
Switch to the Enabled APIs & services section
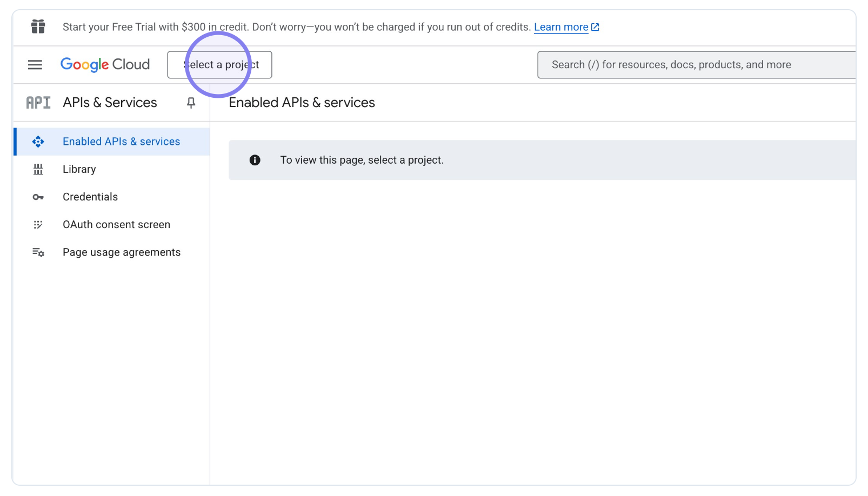click(x=121, y=142)
